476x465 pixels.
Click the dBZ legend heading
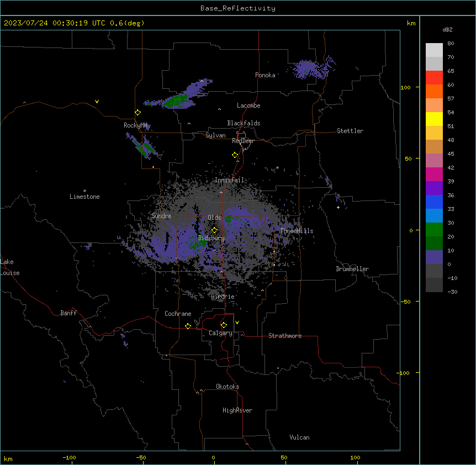click(x=447, y=29)
